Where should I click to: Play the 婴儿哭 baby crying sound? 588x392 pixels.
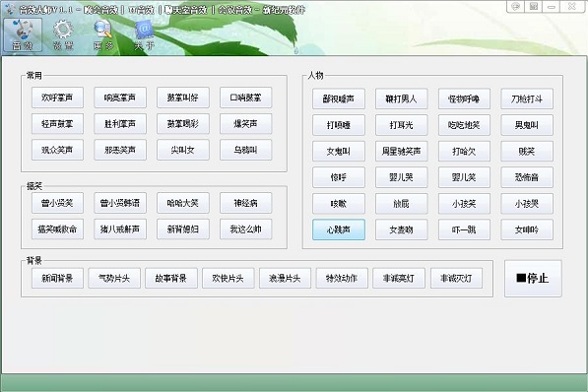[401, 177]
